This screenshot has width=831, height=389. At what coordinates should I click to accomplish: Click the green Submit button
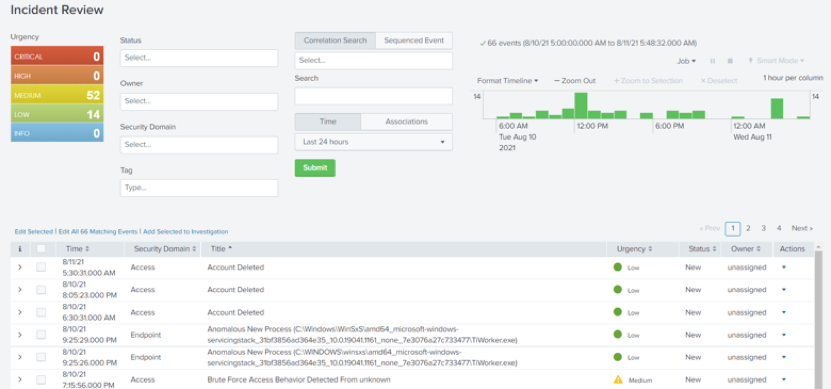pyautogui.click(x=315, y=168)
